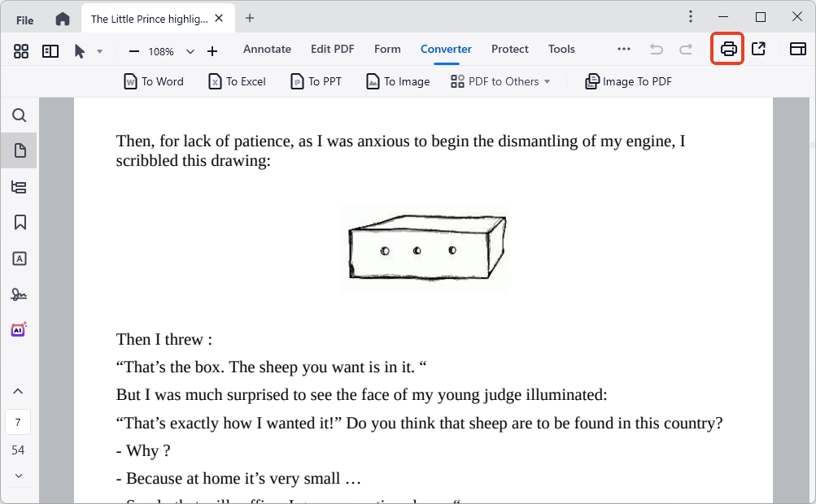Toggle the right-side panel layout icon
This screenshot has height=504, width=816.
(797, 50)
